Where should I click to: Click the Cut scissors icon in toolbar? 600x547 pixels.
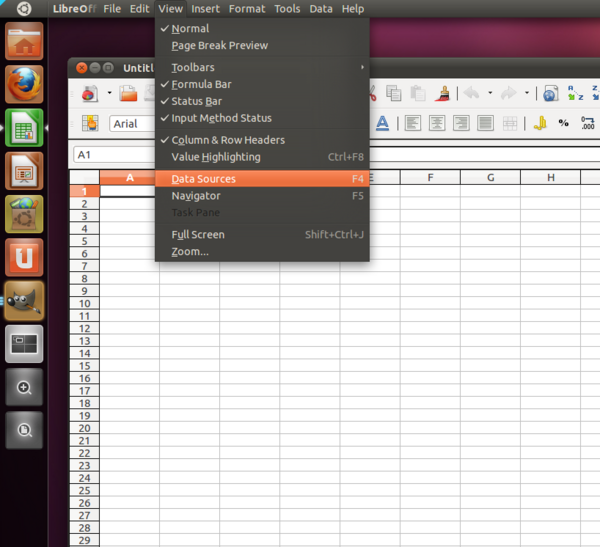click(371, 93)
